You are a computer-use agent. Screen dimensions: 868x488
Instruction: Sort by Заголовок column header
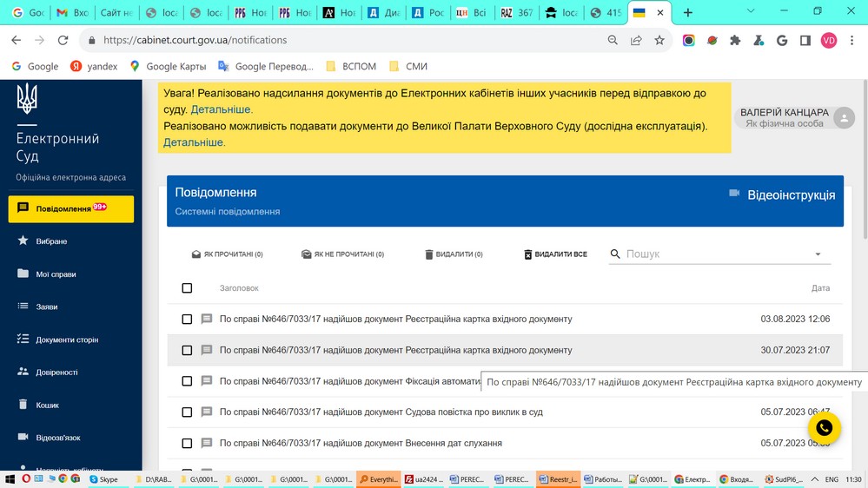click(x=239, y=287)
